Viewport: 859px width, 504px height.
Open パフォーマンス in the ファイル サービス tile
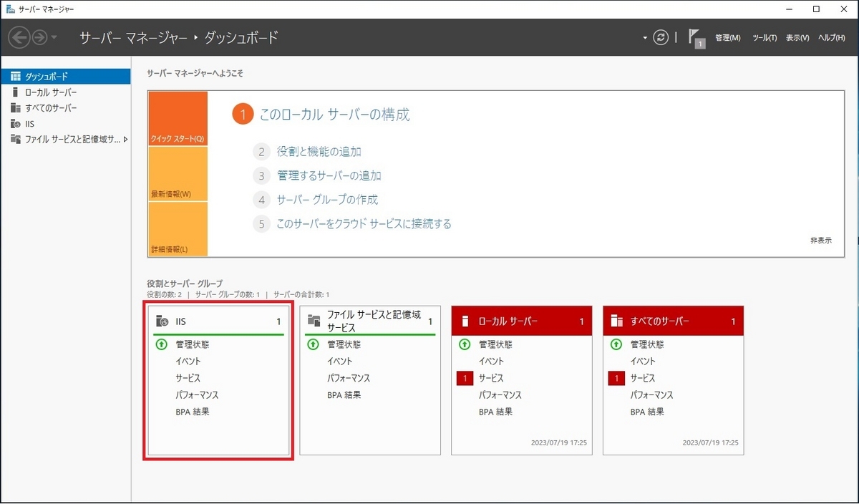pos(349,378)
